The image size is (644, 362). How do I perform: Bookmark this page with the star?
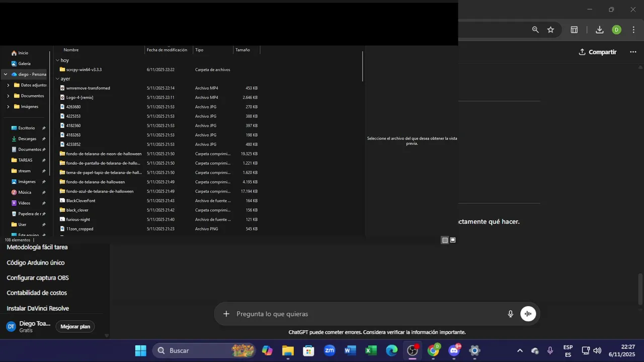(x=550, y=30)
